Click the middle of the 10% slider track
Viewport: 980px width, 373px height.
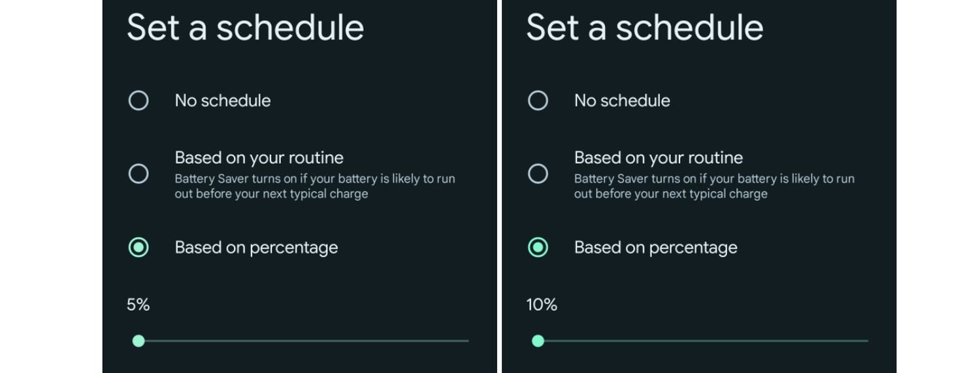tap(703, 341)
